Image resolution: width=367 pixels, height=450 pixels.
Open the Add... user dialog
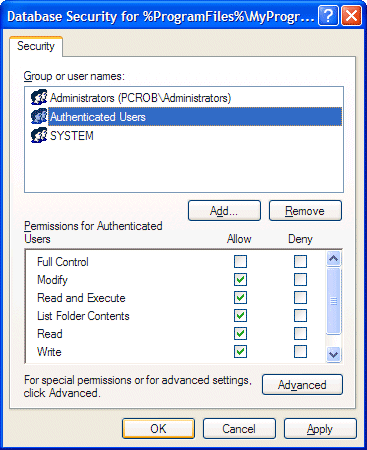(x=224, y=211)
